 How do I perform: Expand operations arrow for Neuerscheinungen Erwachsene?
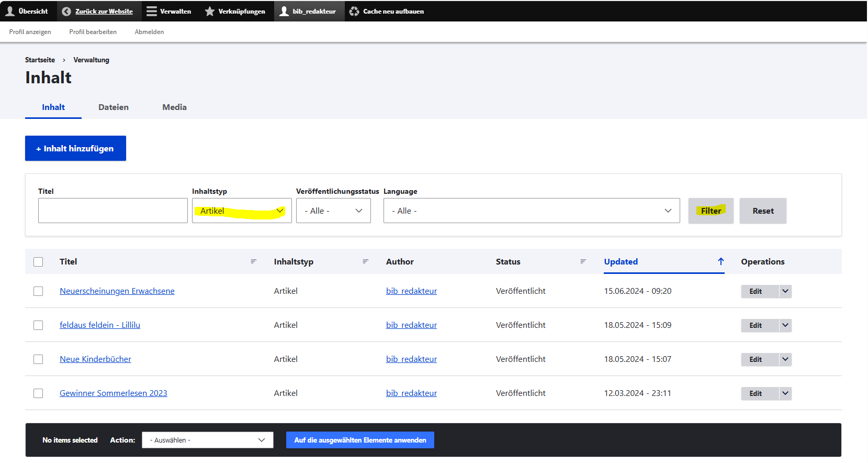785,291
